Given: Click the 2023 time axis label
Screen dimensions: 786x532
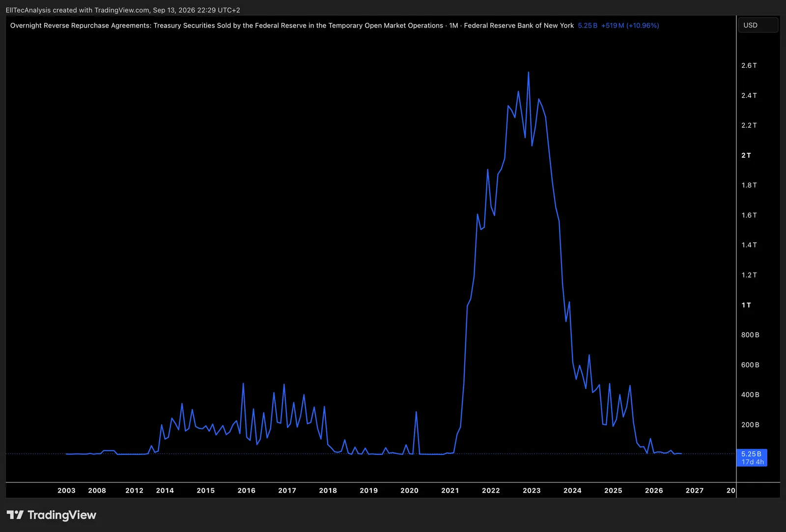Looking at the screenshot, I should pyautogui.click(x=532, y=490).
